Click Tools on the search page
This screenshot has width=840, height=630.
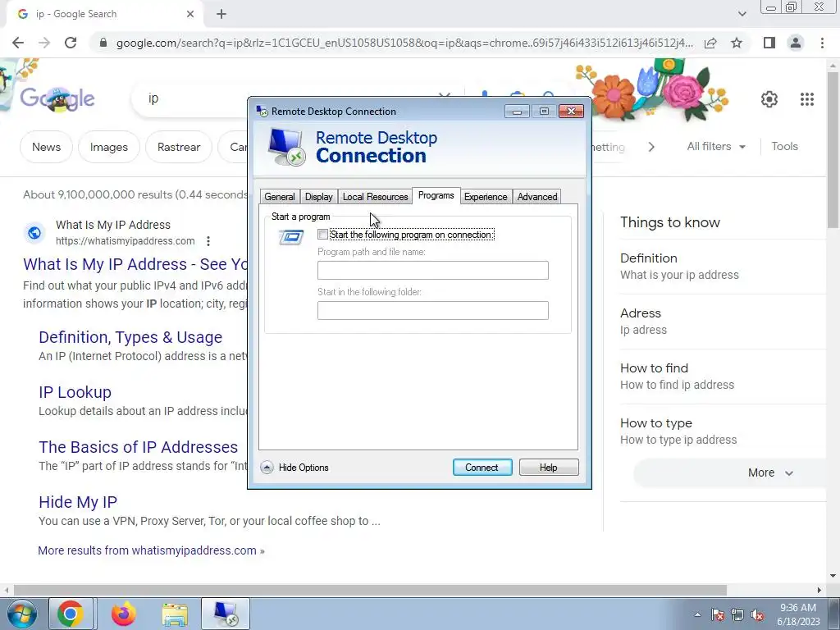point(785,146)
